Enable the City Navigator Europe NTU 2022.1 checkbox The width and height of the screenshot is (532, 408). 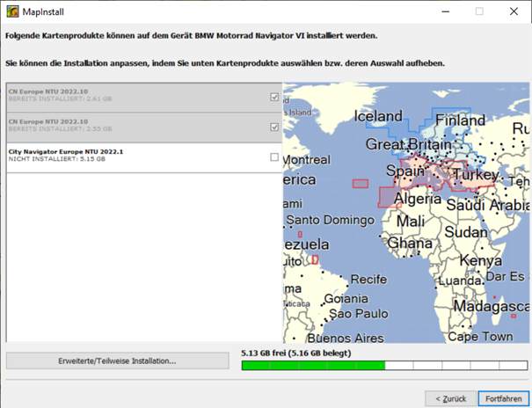pyautogui.click(x=274, y=157)
